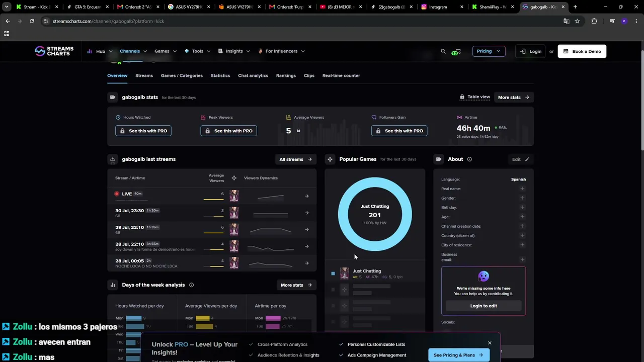Screen dimensions: 644x362
Task: Switch to the GTA 5 browser tab
Action: tap(87, 7)
